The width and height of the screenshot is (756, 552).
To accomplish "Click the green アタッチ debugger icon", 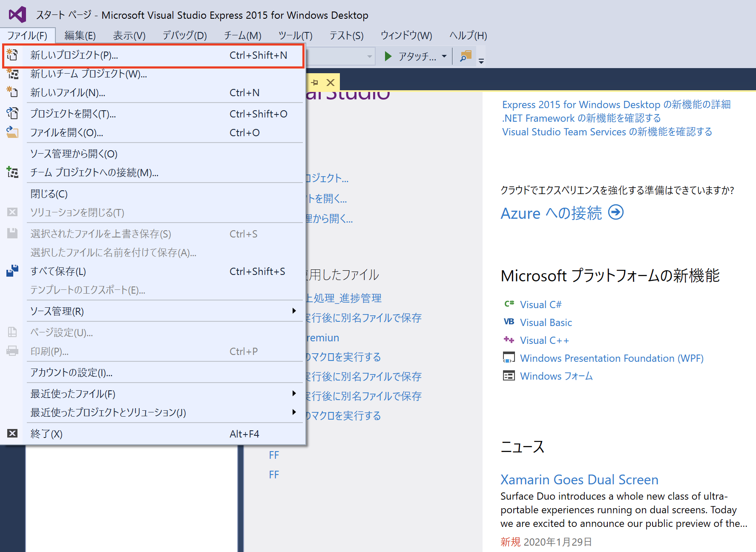I will click(x=388, y=56).
